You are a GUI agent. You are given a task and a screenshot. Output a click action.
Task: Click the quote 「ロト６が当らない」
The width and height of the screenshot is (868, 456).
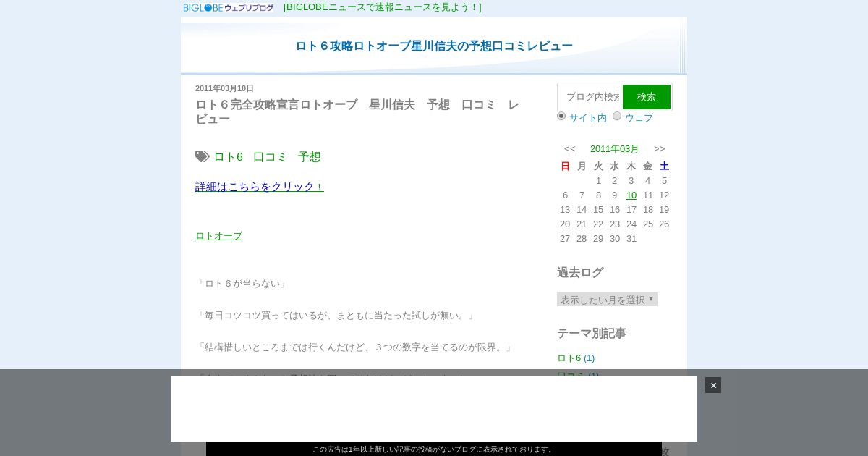pos(242,284)
